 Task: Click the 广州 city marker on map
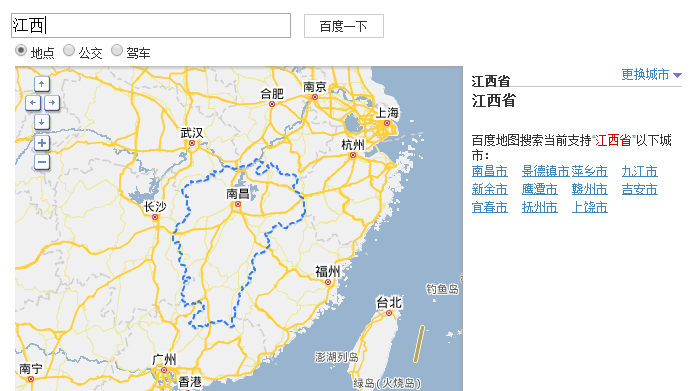point(164,370)
